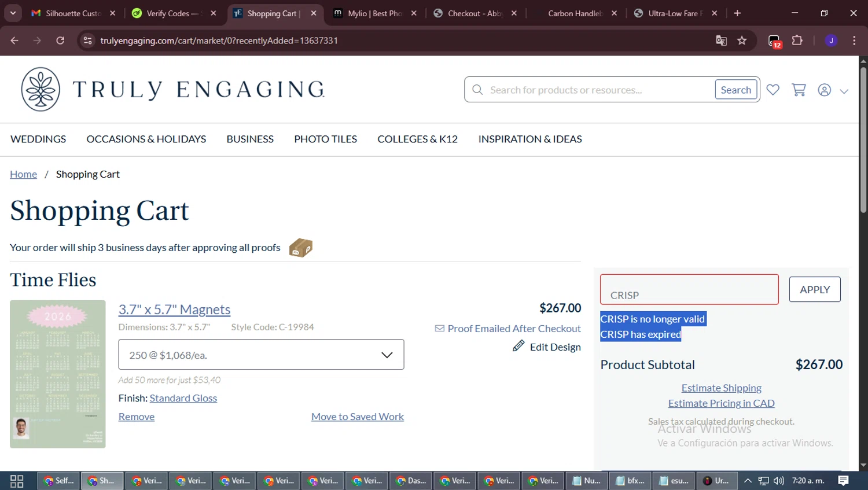Viewport: 868px width, 490px height.
Task: Click 'Add 50 more for just $53,40' text
Action: pyautogui.click(x=170, y=380)
